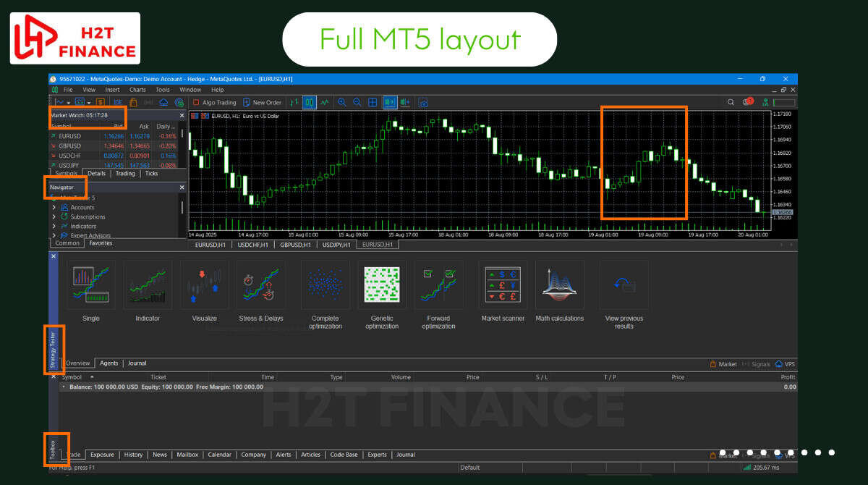Screen dimensions: 868x485
Task: Open the History tab in Toolbox
Action: (x=133, y=455)
